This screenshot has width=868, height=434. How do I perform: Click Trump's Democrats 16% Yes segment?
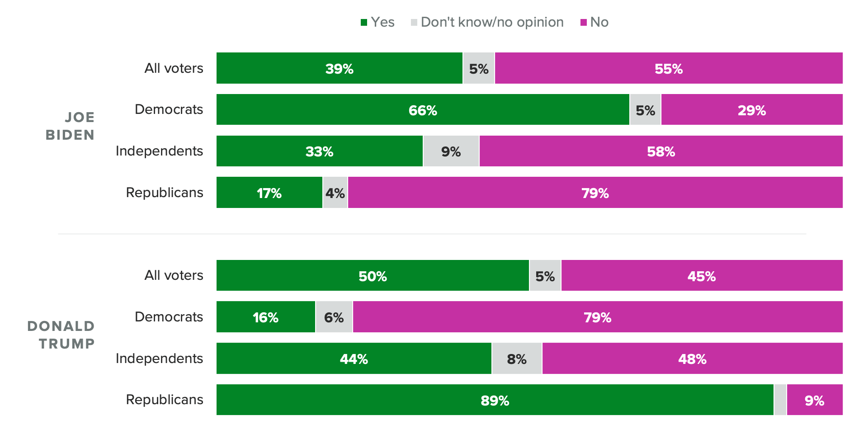tap(265, 317)
